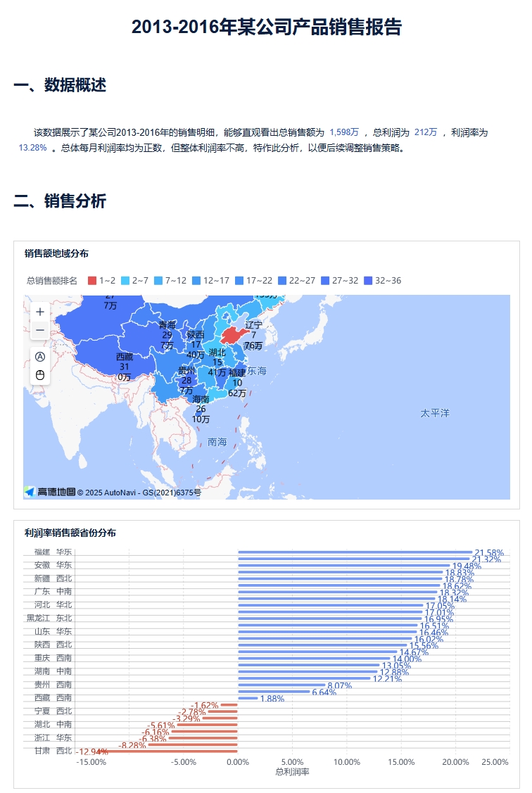The image size is (532, 793).
Task: Click the red bar labeled -1.62%
Action: (x=229, y=705)
